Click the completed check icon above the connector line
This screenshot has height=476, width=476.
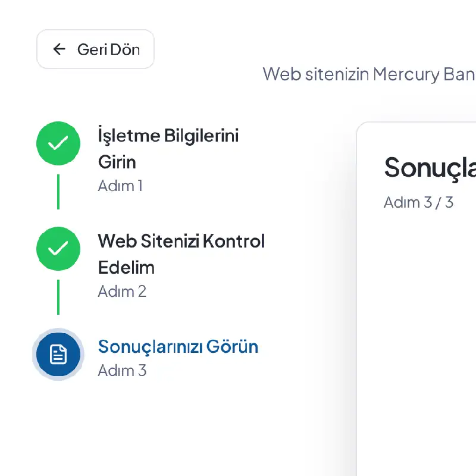pos(58,143)
